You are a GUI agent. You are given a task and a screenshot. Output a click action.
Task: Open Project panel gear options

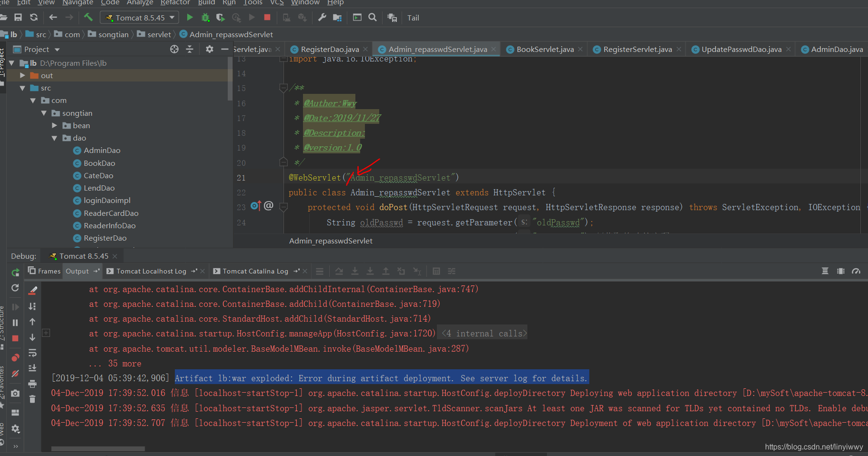click(210, 49)
